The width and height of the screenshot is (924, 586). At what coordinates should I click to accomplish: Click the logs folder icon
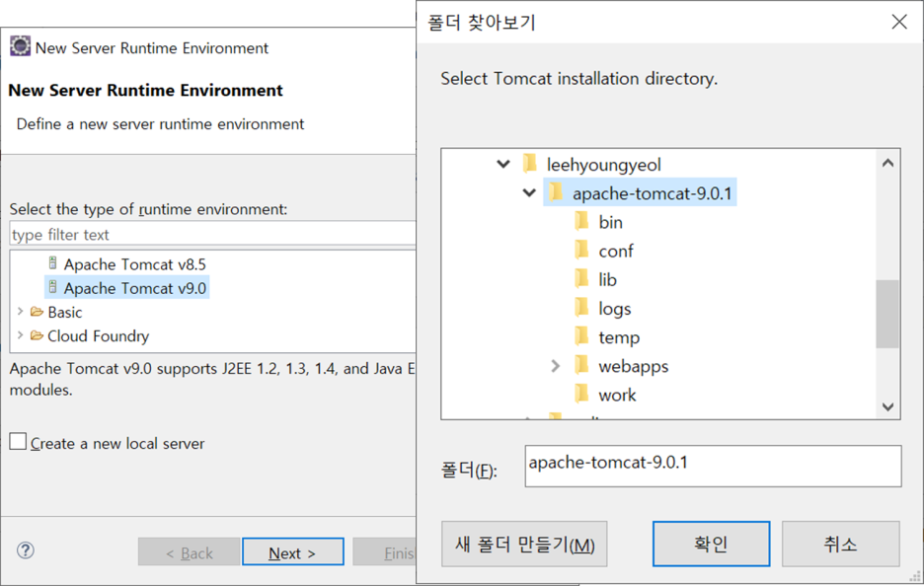[x=582, y=307]
